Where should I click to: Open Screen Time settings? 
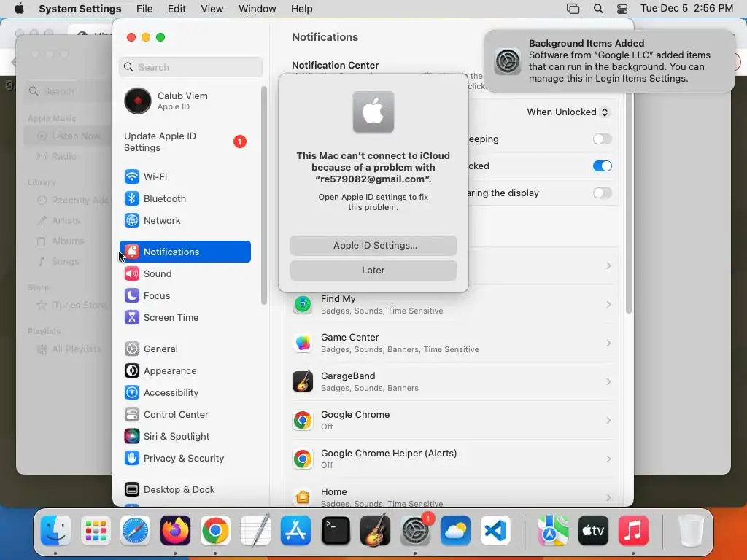(185, 318)
